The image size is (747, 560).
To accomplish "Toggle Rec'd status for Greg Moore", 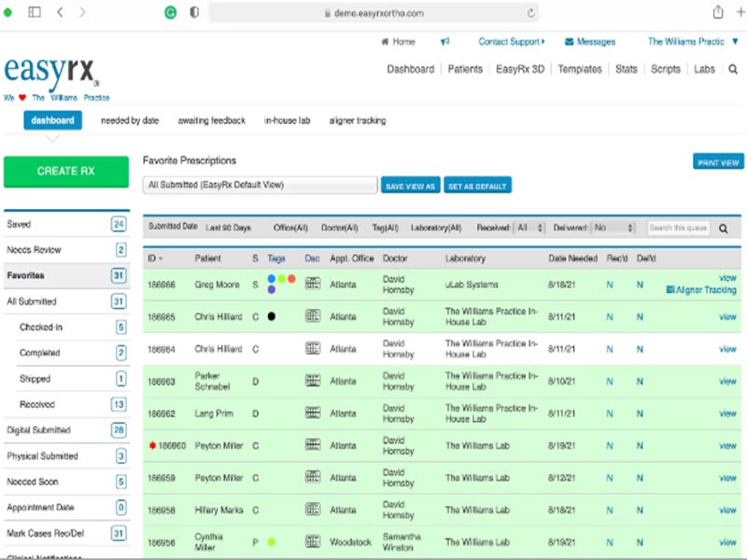I will 609,285.
